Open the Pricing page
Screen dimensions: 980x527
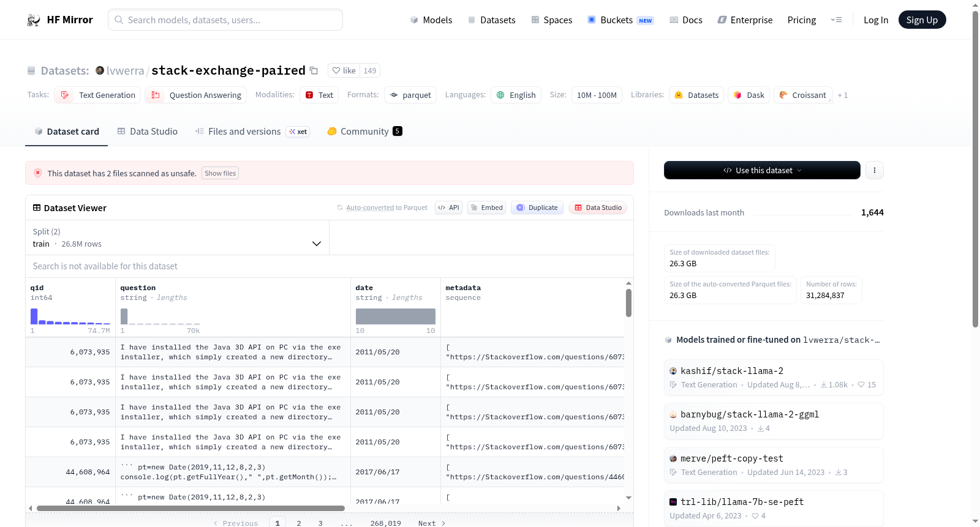[802, 20]
